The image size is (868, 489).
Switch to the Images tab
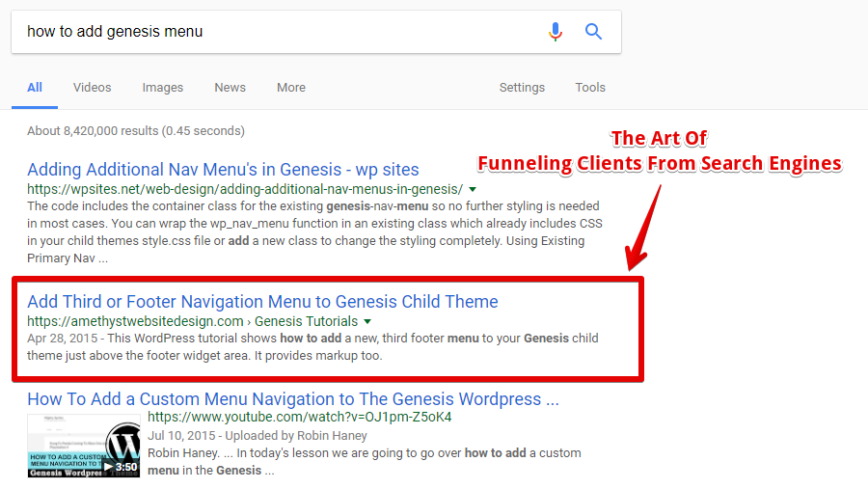tap(162, 88)
